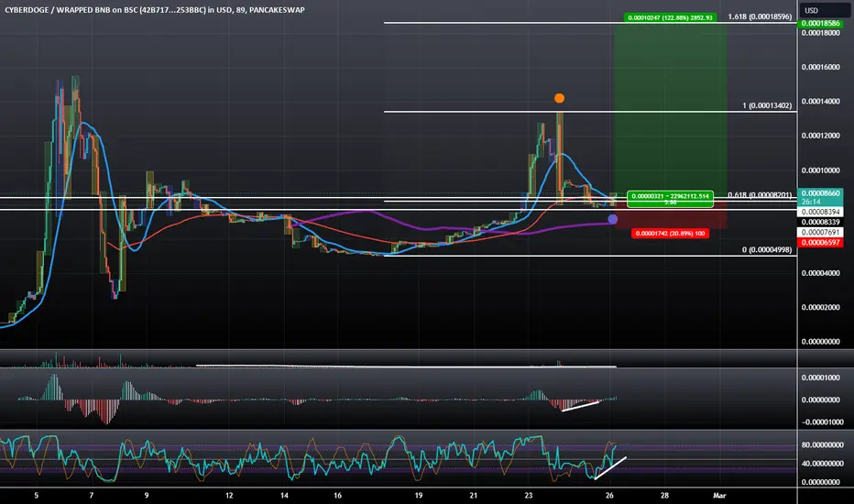Select the white trendline on the stochastic oscillator
This screenshot has width=854, height=504.
[610, 468]
